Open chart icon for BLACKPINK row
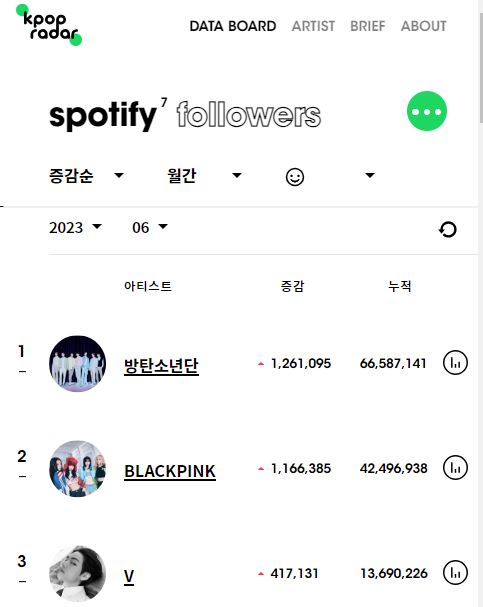 click(455, 467)
